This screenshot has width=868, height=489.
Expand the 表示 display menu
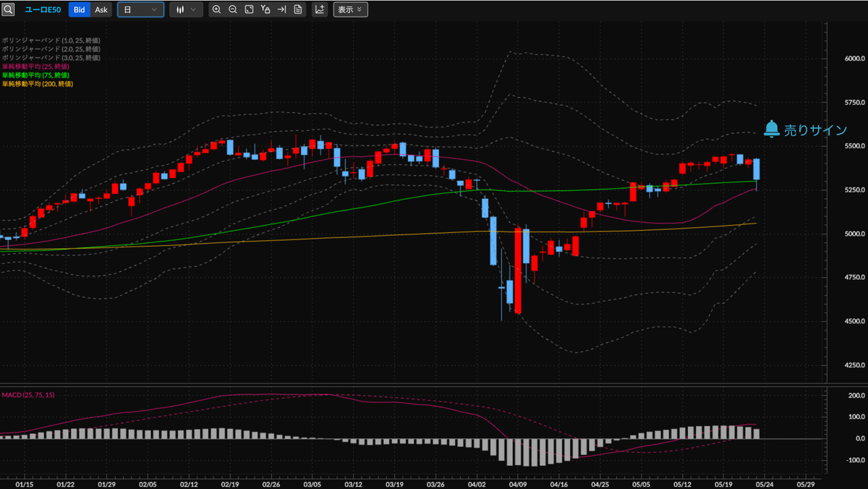click(x=350, y=9)
